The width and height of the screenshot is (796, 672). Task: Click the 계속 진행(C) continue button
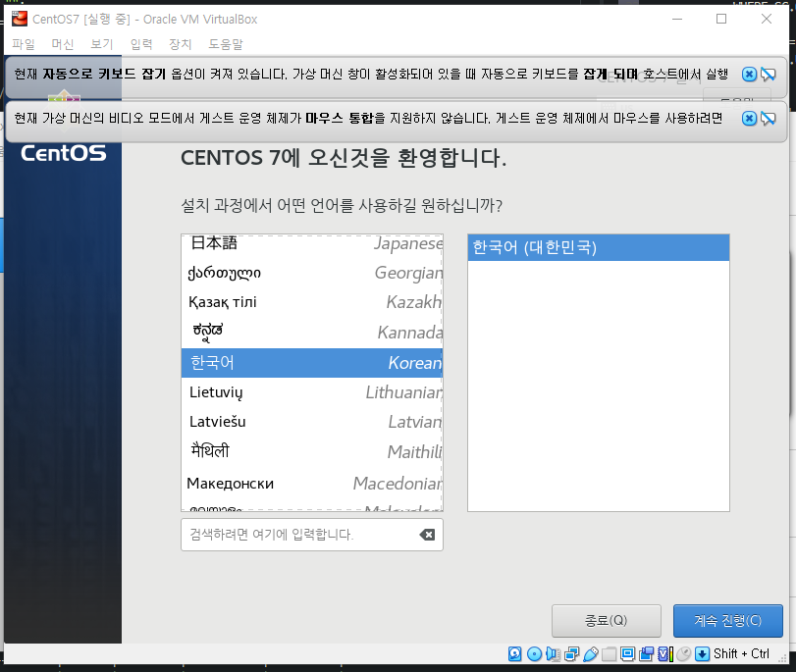(728, 621)
